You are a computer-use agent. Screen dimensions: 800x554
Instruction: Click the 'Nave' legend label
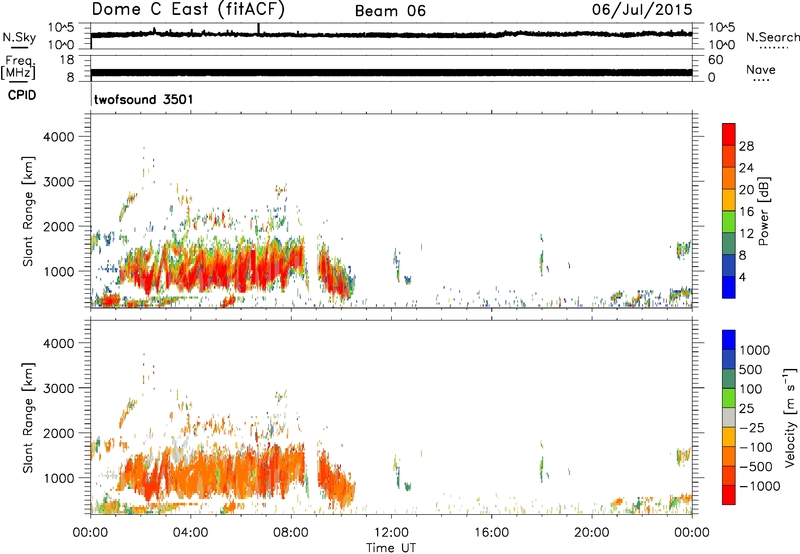pos(761,69)
